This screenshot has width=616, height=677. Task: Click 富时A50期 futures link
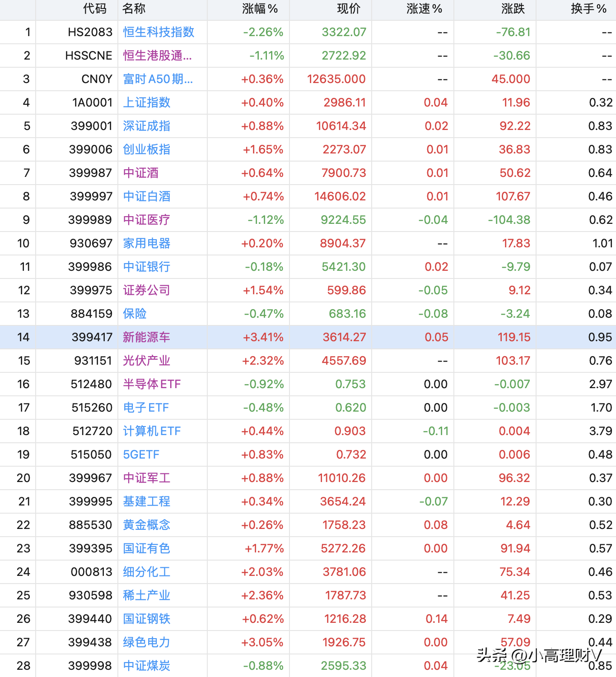(158, 79)
